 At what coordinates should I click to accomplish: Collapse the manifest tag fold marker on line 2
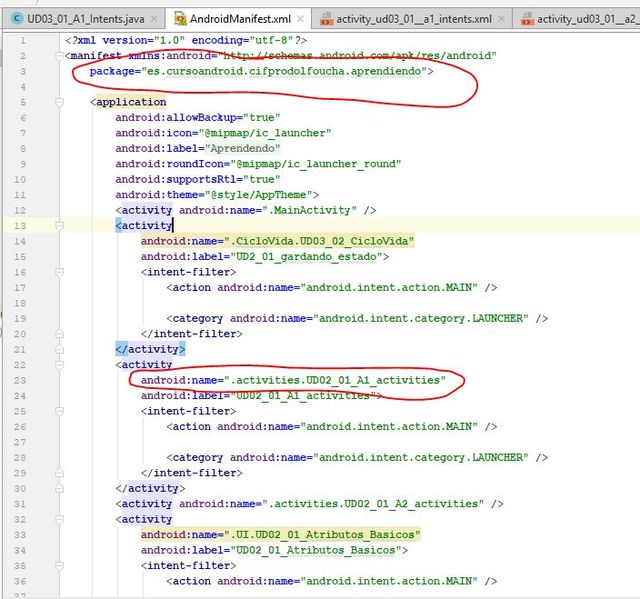click(x=59, y=55)
